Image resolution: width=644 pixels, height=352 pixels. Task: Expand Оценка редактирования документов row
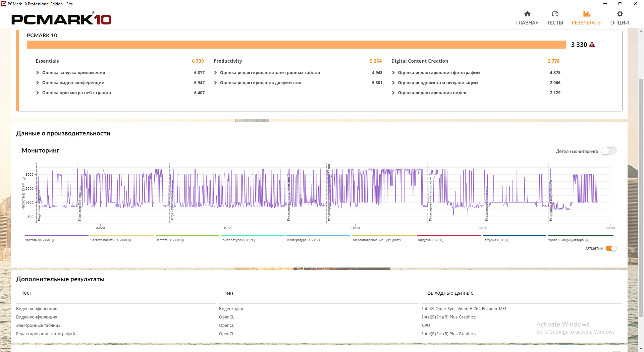[215, 83]
